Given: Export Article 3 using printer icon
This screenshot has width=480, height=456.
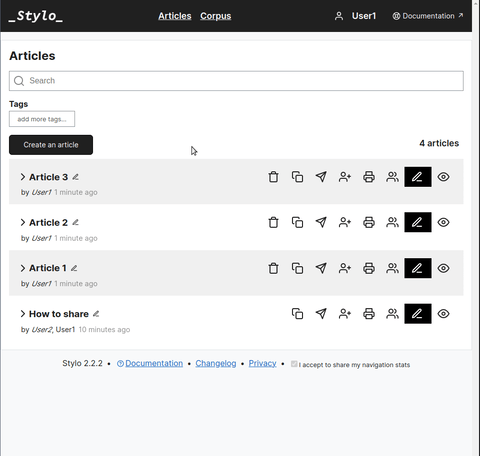Looking at the screenshot, I should pyautogui.click(x=369, y=177).
